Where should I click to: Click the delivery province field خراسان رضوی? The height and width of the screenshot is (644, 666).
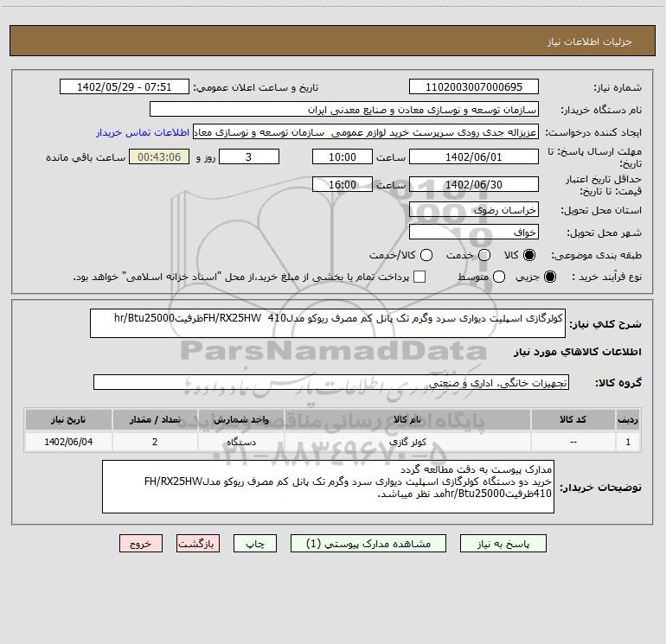click(x=474, y=210)
